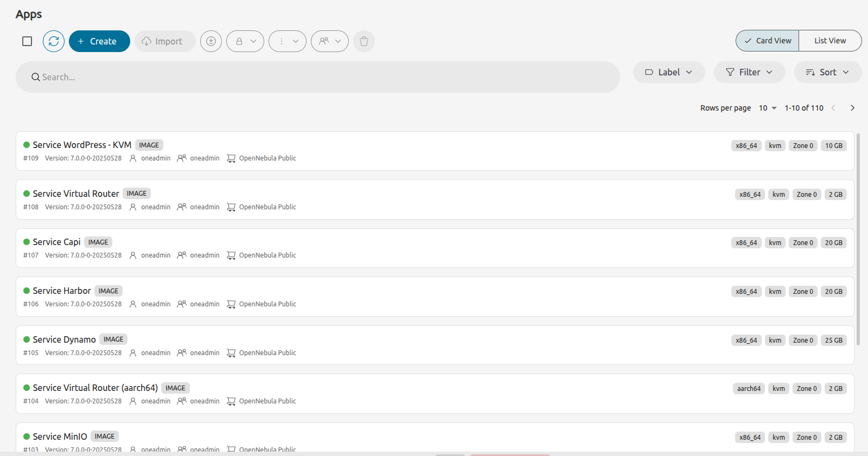
Task: Click aarch64 architecture label
Action: pos(749,388)
